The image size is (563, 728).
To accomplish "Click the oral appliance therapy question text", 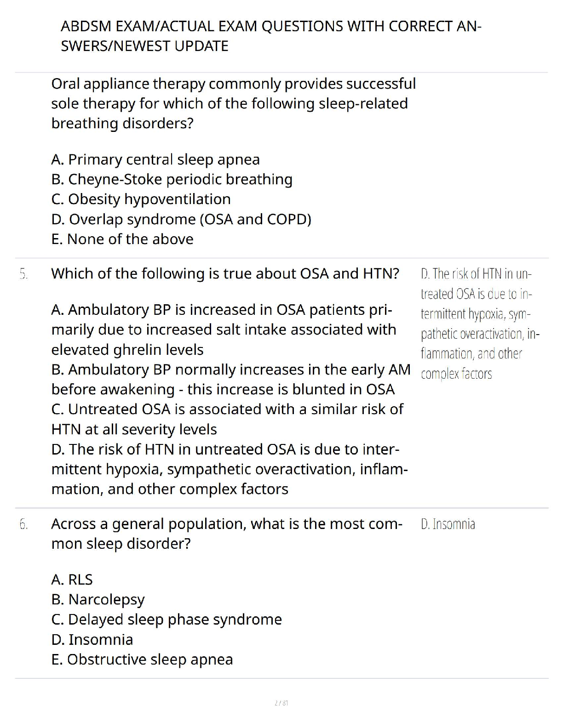I will pos(233,103).
